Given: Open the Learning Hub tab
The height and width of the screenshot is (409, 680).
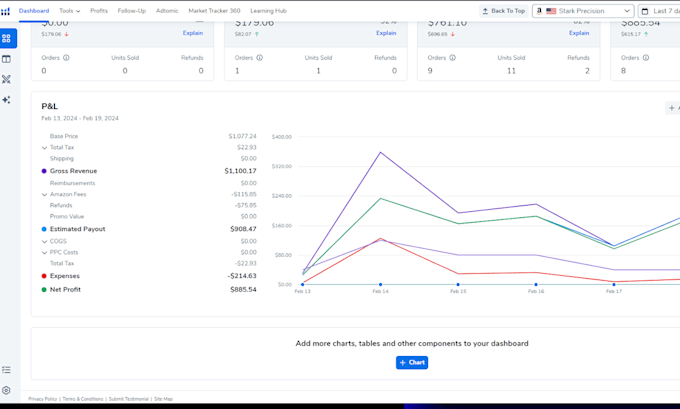Looking at the screenshot, I should 268,11.
